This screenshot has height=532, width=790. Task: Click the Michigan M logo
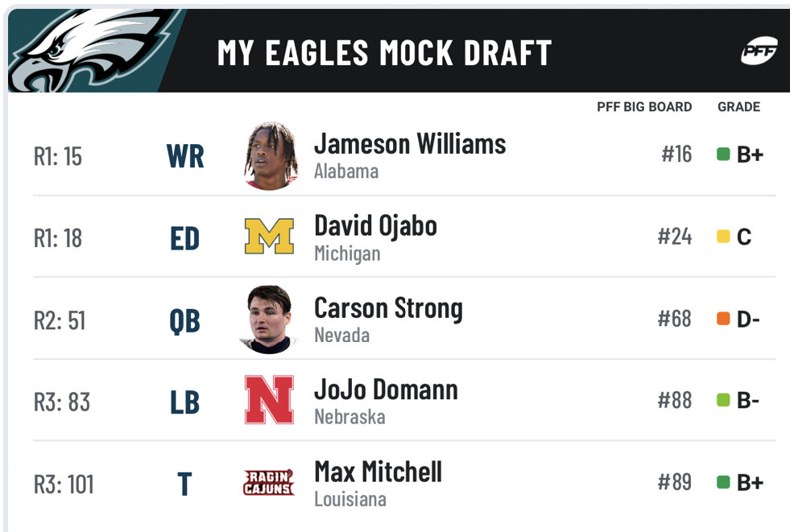click(x=269, y=236)
